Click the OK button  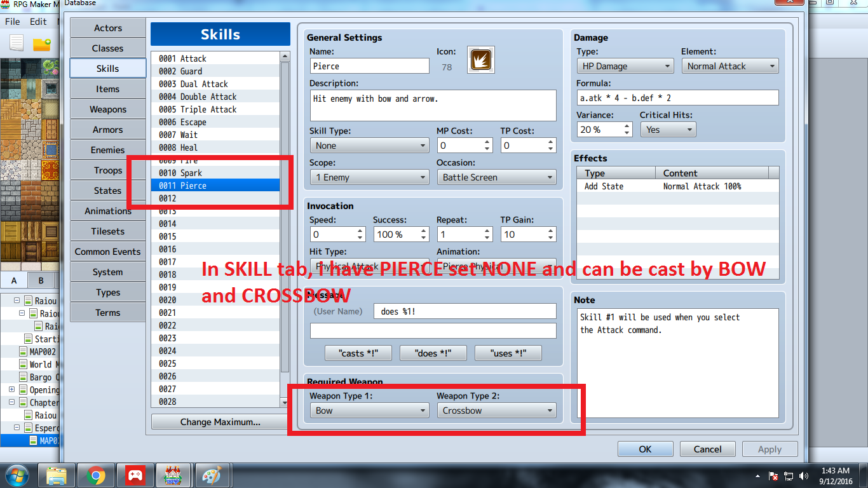645,449
